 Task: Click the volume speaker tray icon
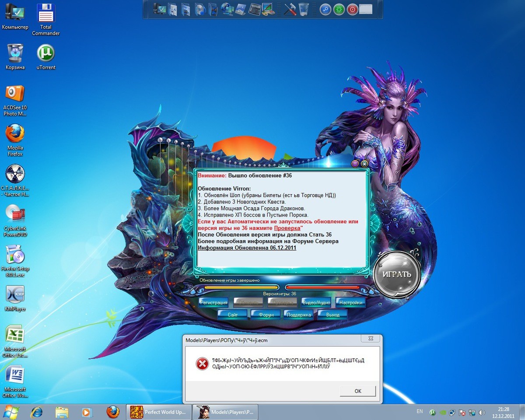pos(482,412)
